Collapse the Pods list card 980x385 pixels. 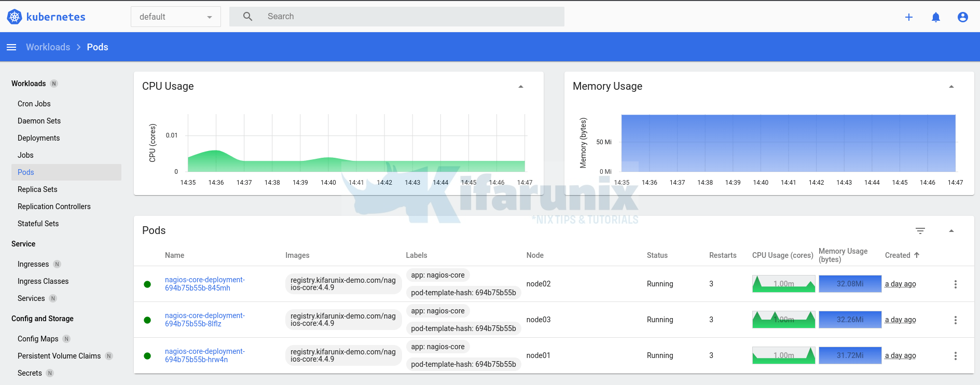pos(951,231)
